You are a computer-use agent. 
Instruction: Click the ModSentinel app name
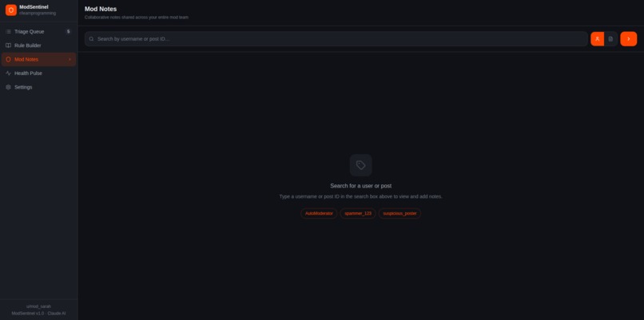[x=34, y=7]
